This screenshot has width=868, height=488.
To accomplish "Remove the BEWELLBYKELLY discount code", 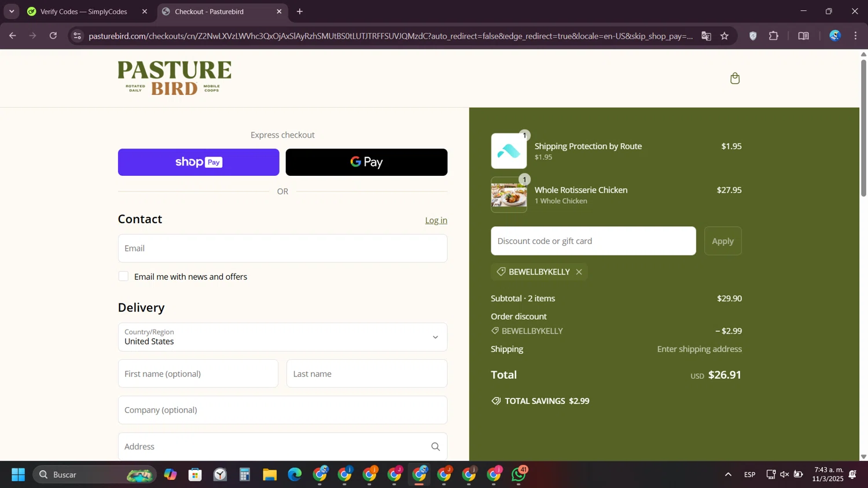I will click(579, 272).
